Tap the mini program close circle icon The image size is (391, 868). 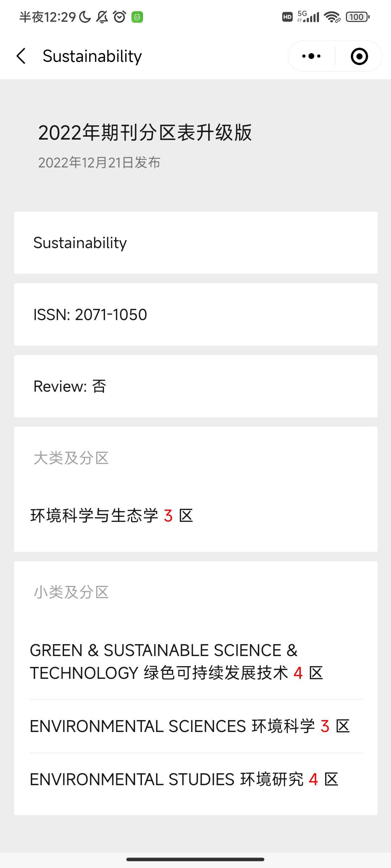click(359, 56)
